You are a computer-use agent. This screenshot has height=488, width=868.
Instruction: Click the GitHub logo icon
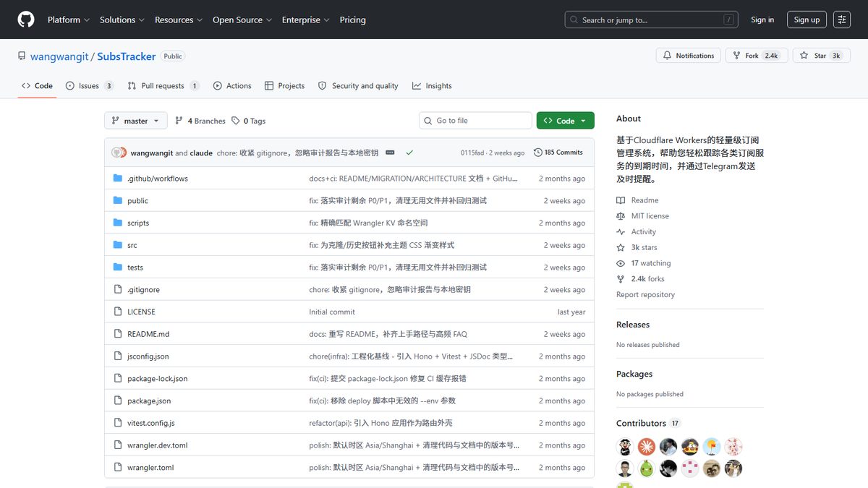pyautogui.click(x=26, y=20)
